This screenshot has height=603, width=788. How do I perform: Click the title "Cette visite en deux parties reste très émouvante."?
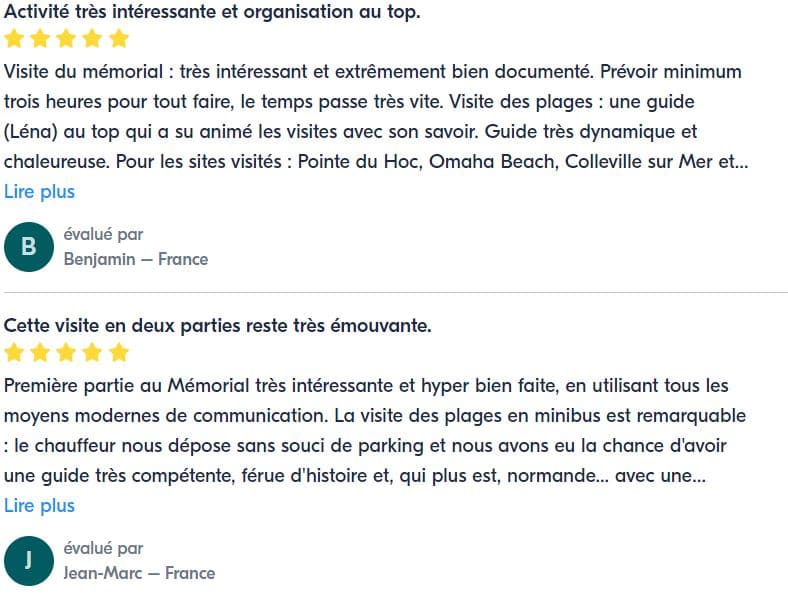tap(217, 326)
